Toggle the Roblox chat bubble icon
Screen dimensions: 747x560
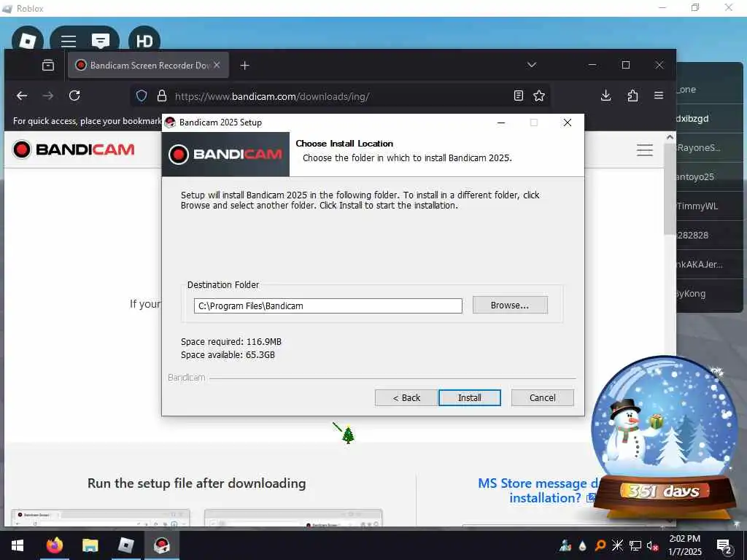pos(101,41)
